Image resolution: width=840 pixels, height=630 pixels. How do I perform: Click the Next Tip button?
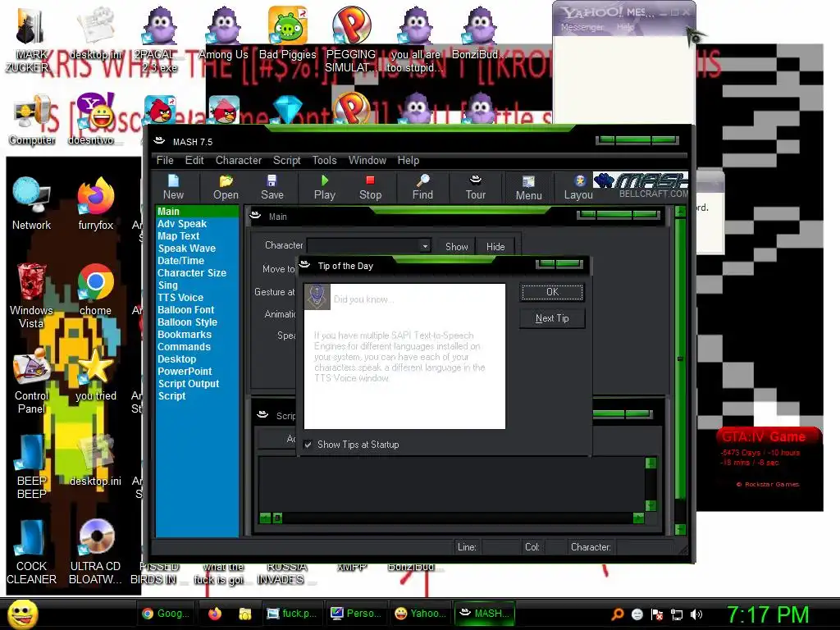click(x=552, y=318)
